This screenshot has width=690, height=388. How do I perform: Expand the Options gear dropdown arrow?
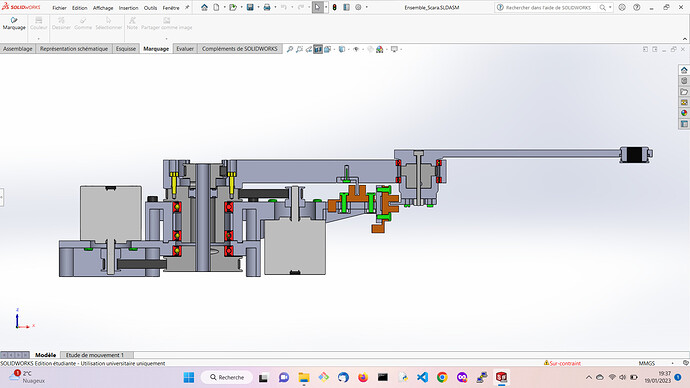click(x=367, y=7)
